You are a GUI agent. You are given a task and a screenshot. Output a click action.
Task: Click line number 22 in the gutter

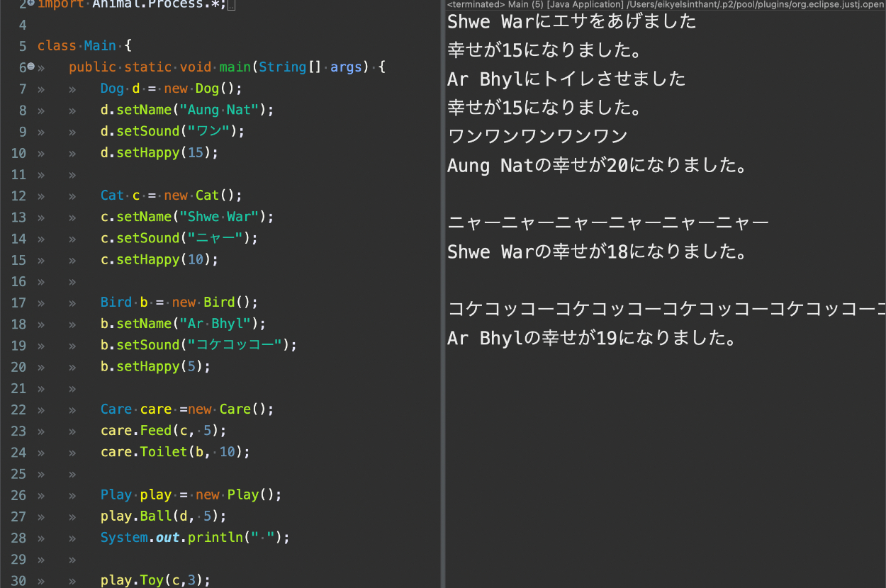(x=18, y=409)
